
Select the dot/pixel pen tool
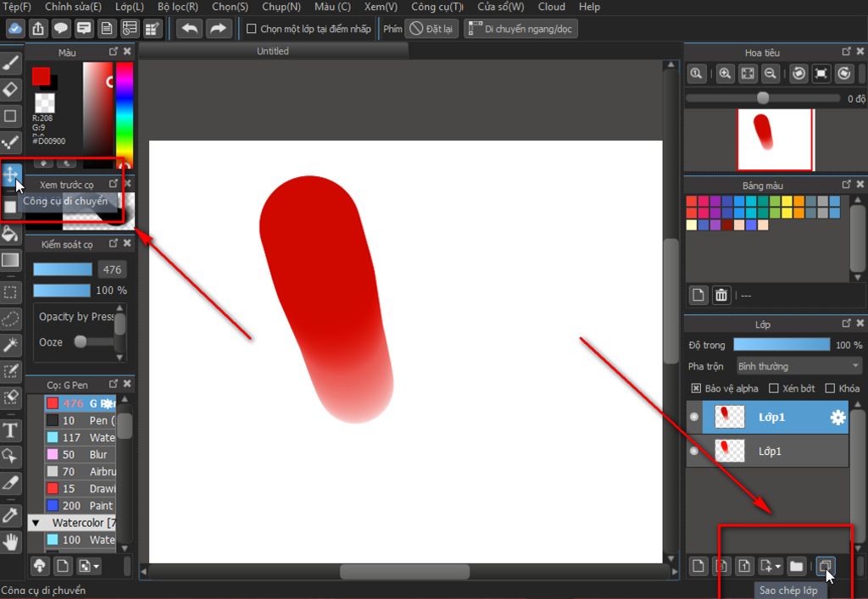pyautogui.click(x=10, y=142)
